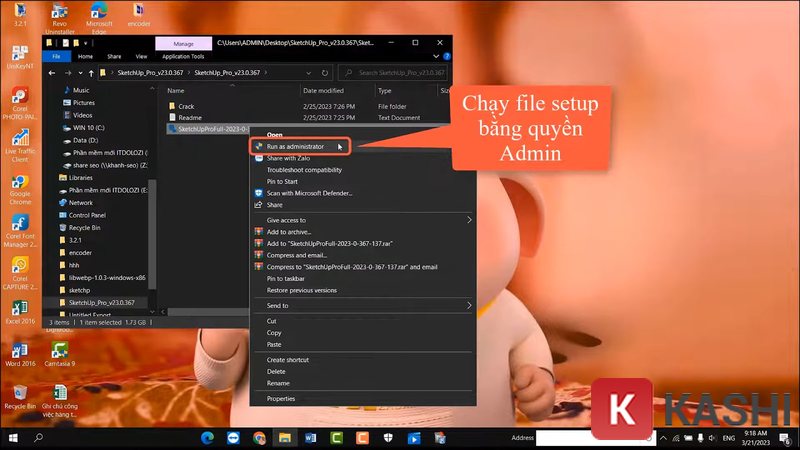The width and height of the screenshot is (800, 450).
Task: Open File Explorer from the taskbar
Action: coord(285,438)
